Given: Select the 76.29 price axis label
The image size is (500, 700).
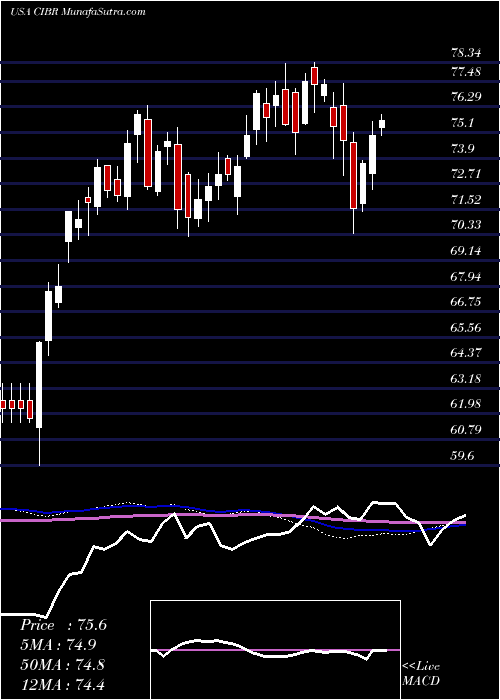Looking at the screenshot, I should point(466,97).
